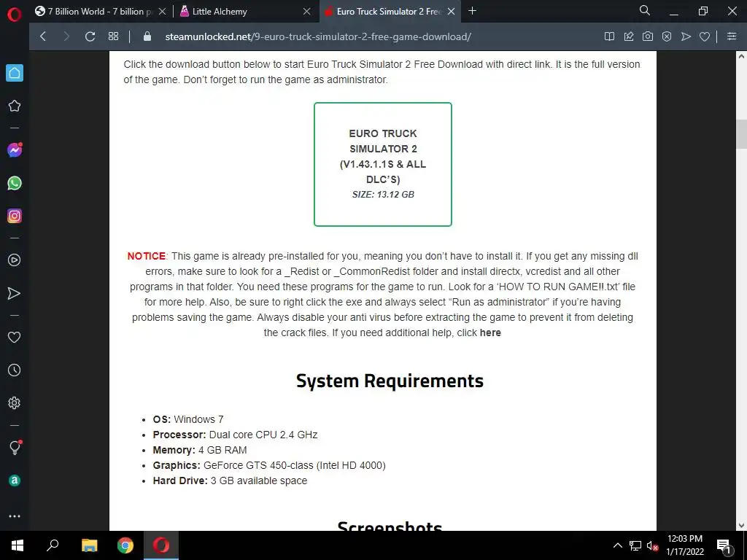Take a snapshot with camera icon

pyautogui.click(x=648, y=36)
